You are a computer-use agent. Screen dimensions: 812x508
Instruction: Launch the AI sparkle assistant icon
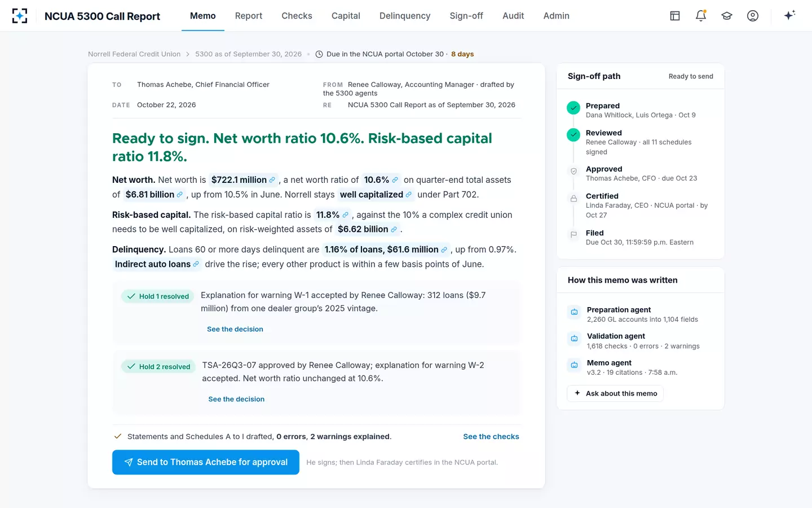pos(789,15)
